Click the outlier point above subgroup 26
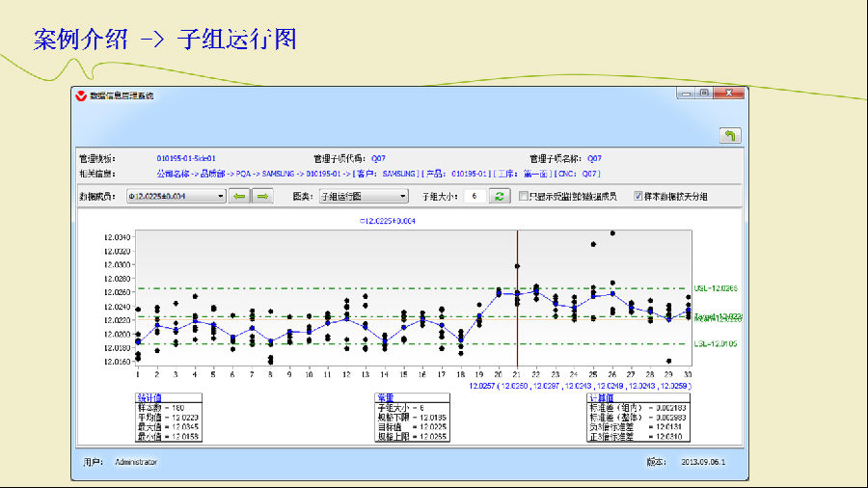 pyautogui.click(x=612, y=233)
